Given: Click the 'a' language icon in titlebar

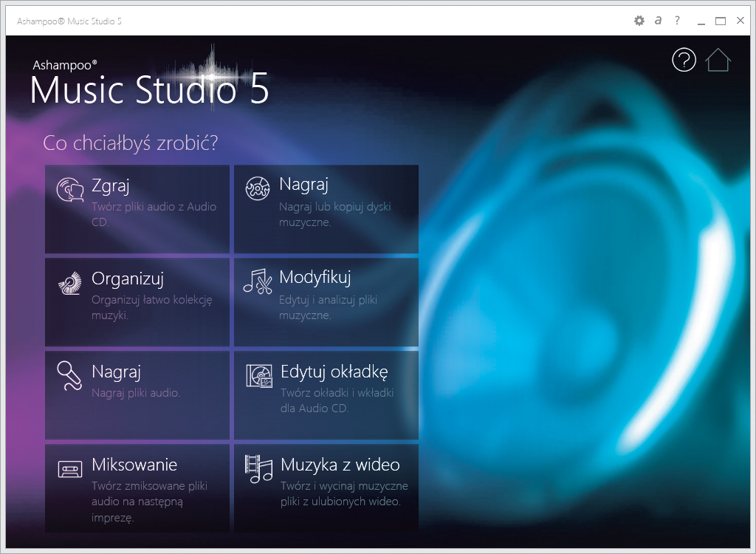Looking at the screenshot, I should pos(658,21).
